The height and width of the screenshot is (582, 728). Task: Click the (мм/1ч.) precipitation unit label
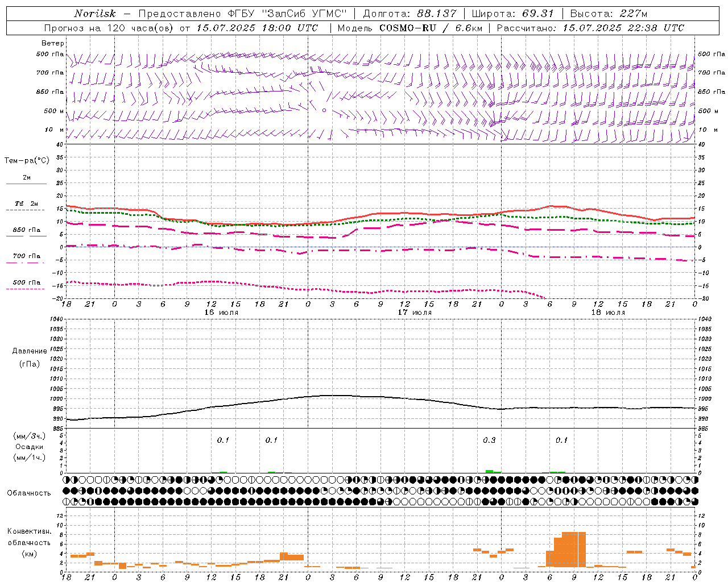tap(30, 458)
